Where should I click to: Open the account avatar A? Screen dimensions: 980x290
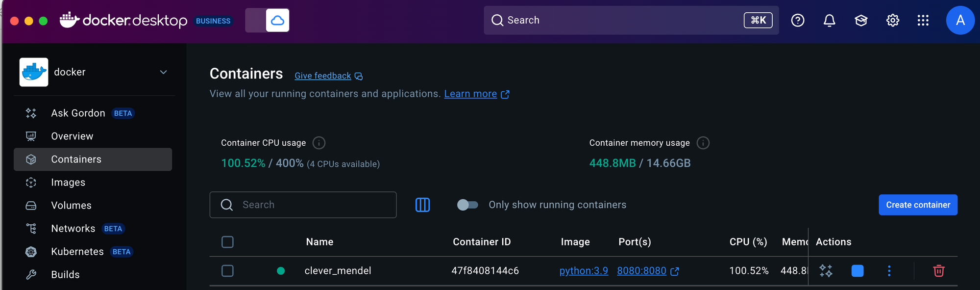[x=960, y=20]
